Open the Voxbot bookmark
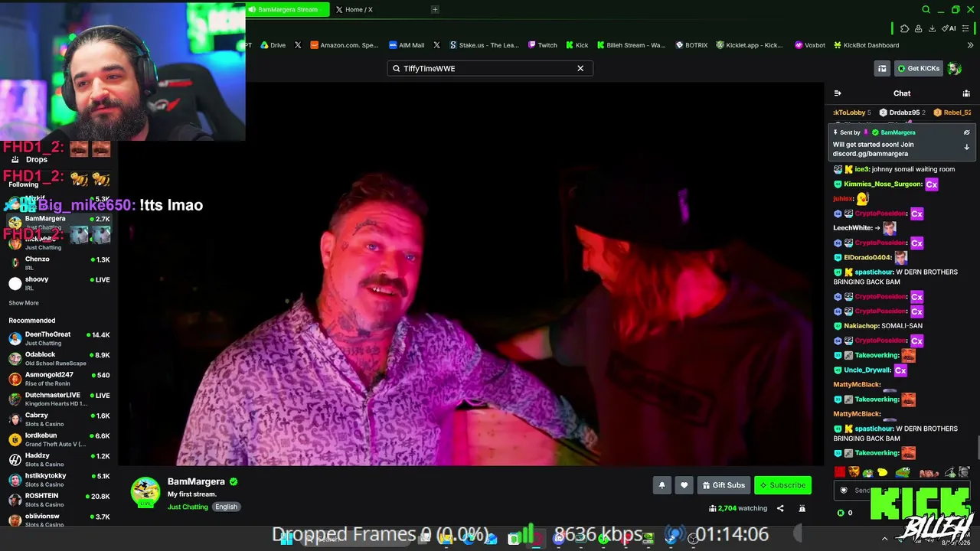Image resolution: width=980 pixels, height=551 pixels. point(810,45)
